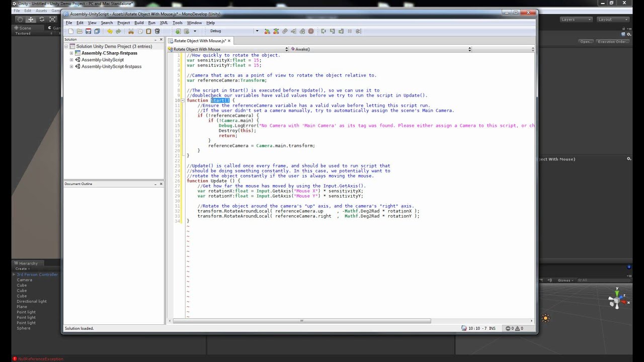Click the Cut scissors icon
Viewport: 644px width, 362px height.
tap(131, 31)
